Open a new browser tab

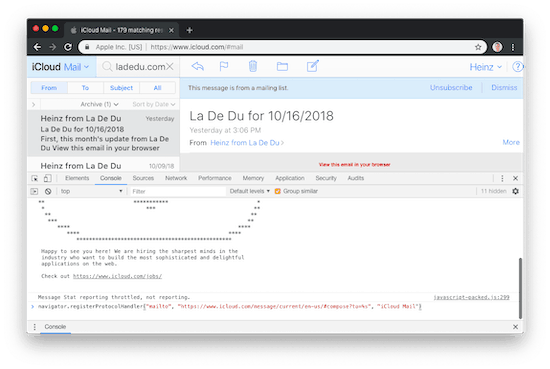pos(189,30)
